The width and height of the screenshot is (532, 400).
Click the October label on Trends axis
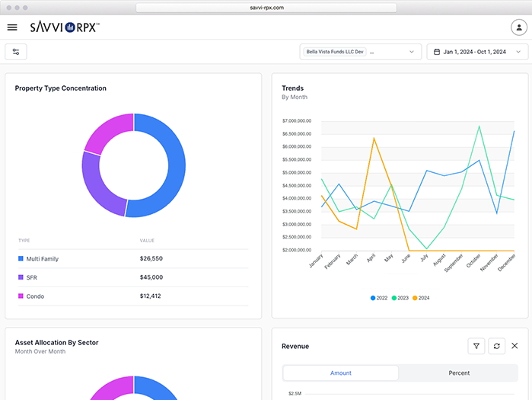click(473, 261)
